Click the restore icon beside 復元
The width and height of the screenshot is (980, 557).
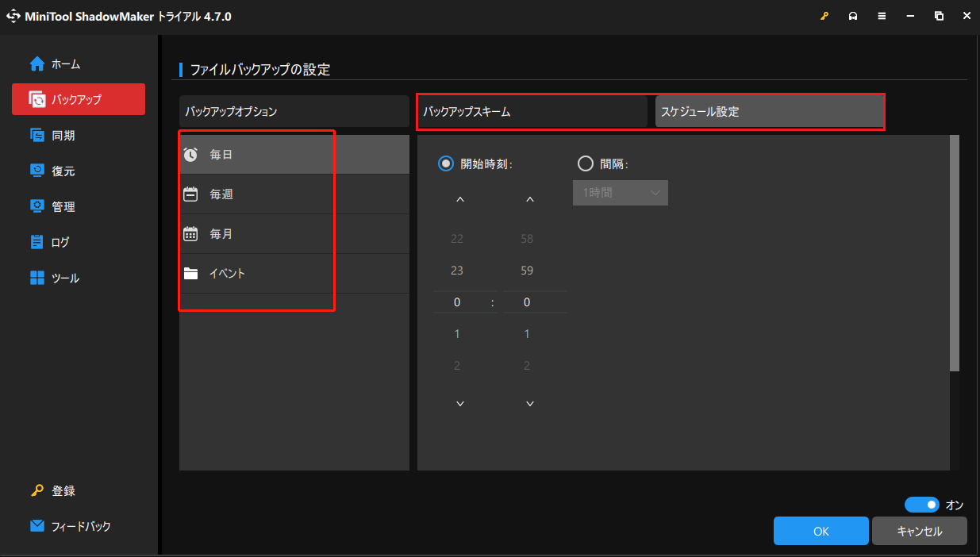pyautogui.click(x=37, y=171)
